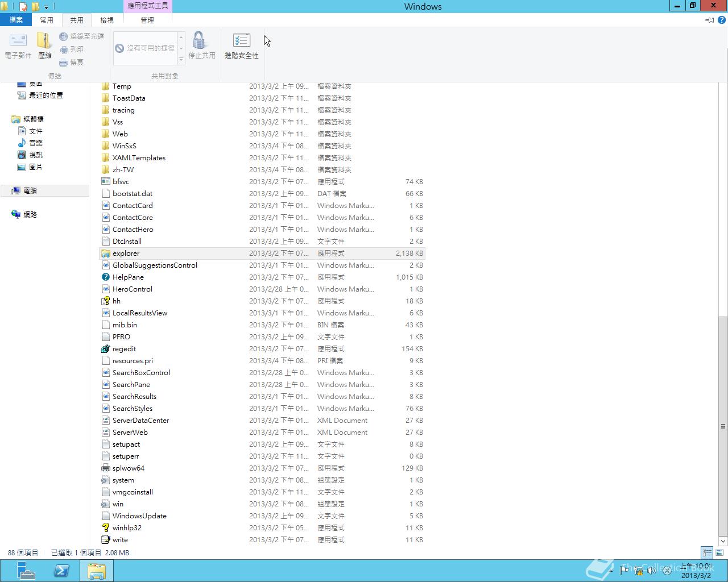
Task: Select 最近的位置 in navigation pane
Action: [40, 95]
